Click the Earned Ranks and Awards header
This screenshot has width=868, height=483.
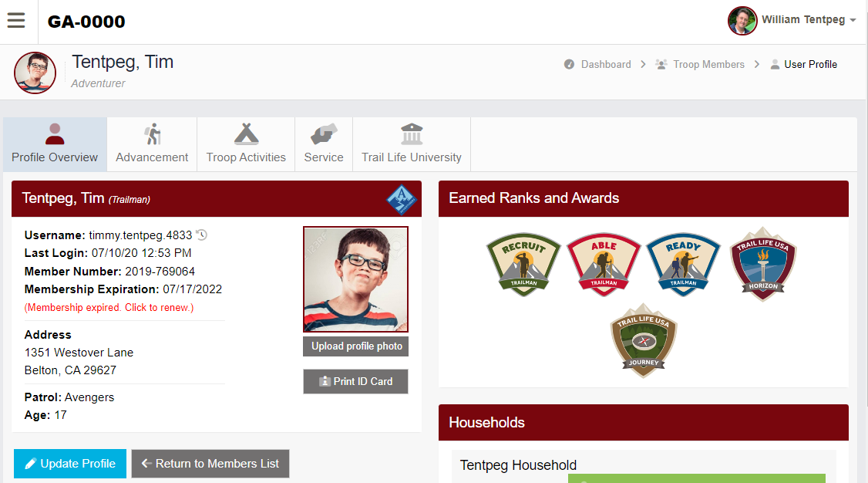[x=643, y=198]
